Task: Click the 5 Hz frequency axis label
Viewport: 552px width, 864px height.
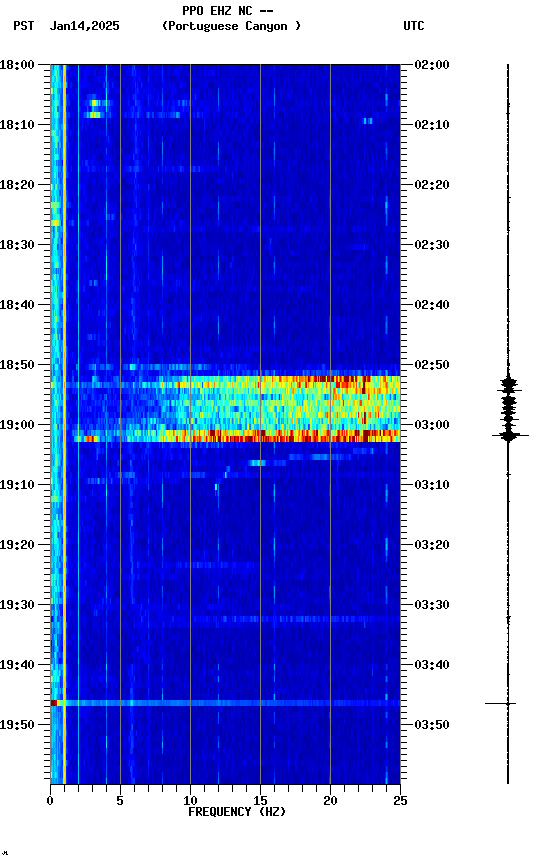Action: [x=120, y=801]
